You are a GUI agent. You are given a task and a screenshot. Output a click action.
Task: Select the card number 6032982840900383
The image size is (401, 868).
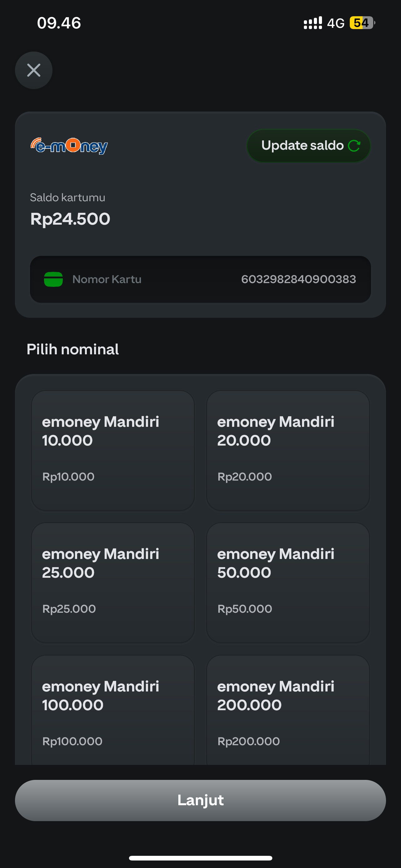(x=298, y=279)
